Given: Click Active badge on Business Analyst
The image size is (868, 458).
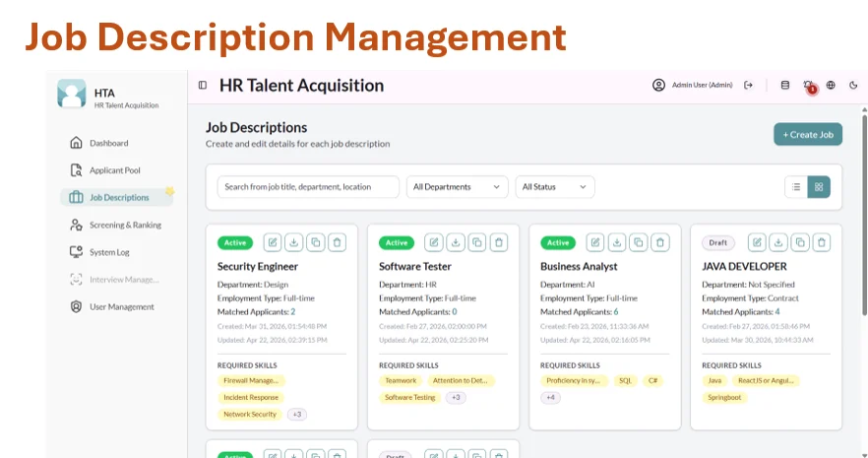Looking at the screenshot, I should [558, 242].
